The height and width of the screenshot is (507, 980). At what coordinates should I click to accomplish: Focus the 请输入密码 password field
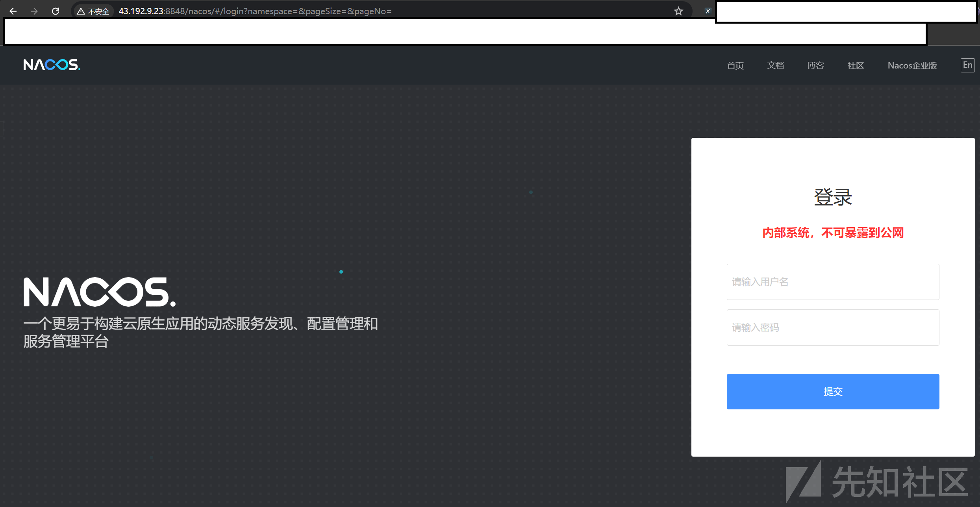pos(833,328)
